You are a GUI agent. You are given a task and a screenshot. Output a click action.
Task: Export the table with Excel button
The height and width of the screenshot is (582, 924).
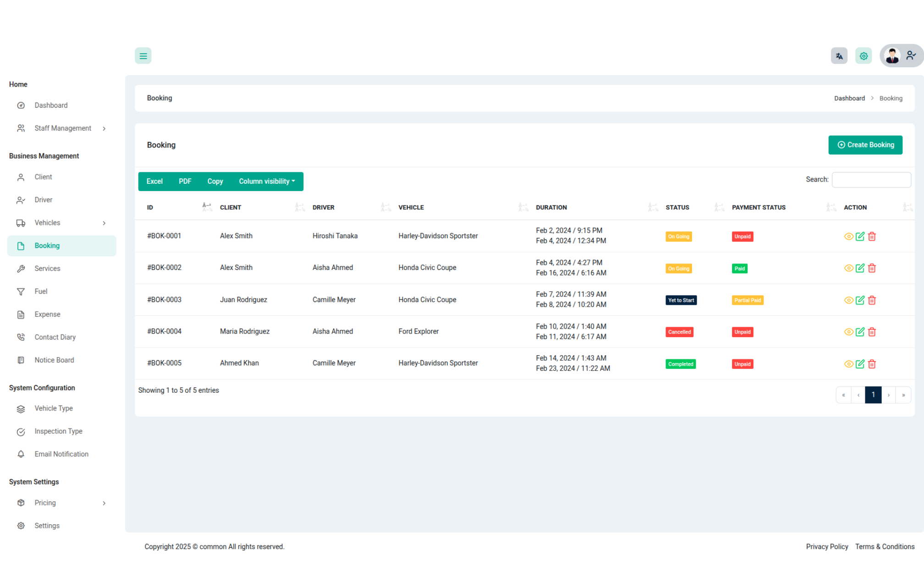coord(154,181)
